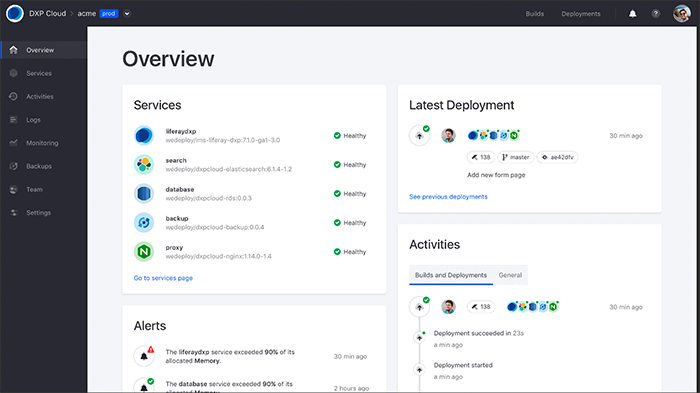Click the DXP Cloud logo icon
This screenshot has width=700, height=393.
(14, 13)
